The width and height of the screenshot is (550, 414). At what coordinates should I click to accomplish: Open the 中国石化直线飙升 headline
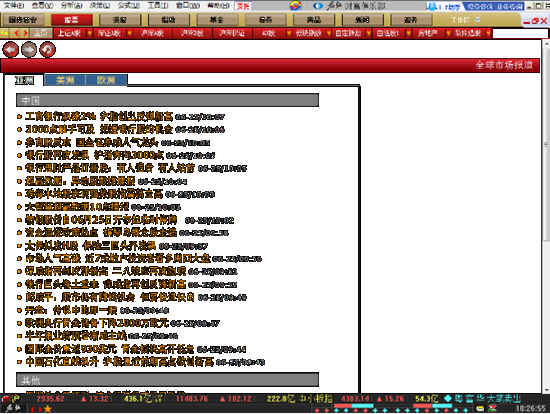120,362
